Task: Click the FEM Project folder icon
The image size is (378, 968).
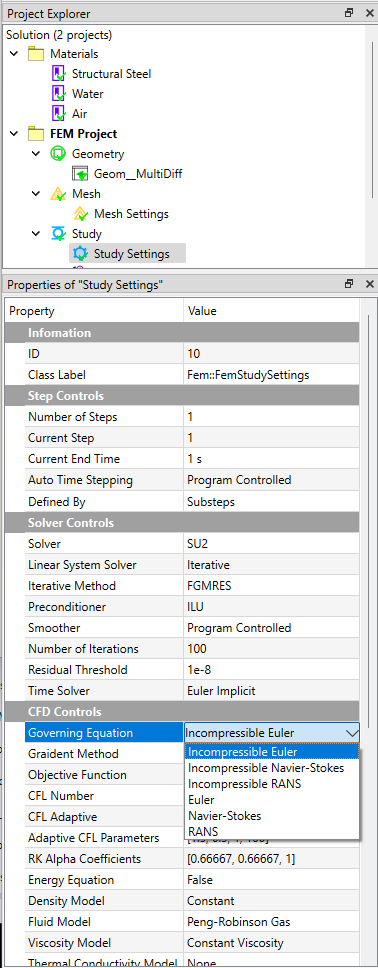Action: 35,134
